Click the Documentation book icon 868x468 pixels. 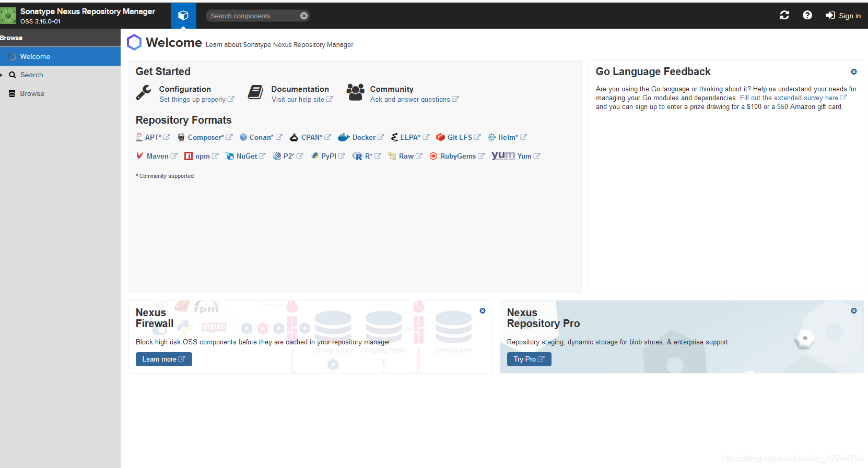(255, 92)
